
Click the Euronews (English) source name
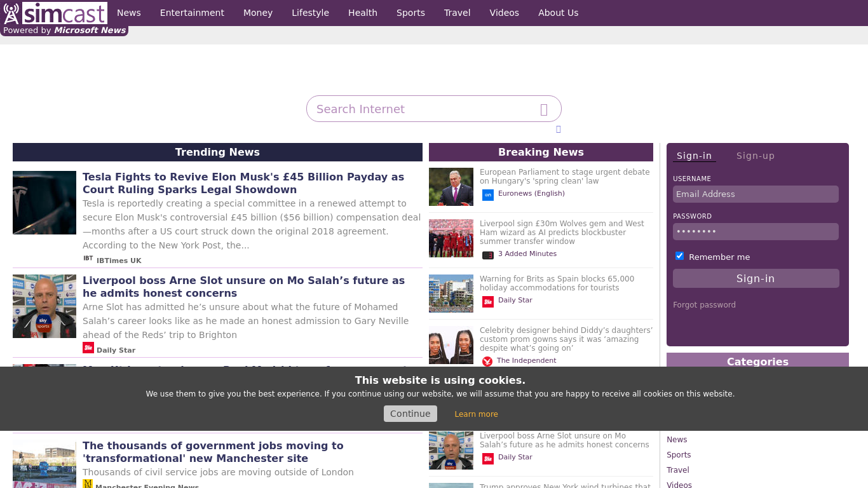click(531, 193)
